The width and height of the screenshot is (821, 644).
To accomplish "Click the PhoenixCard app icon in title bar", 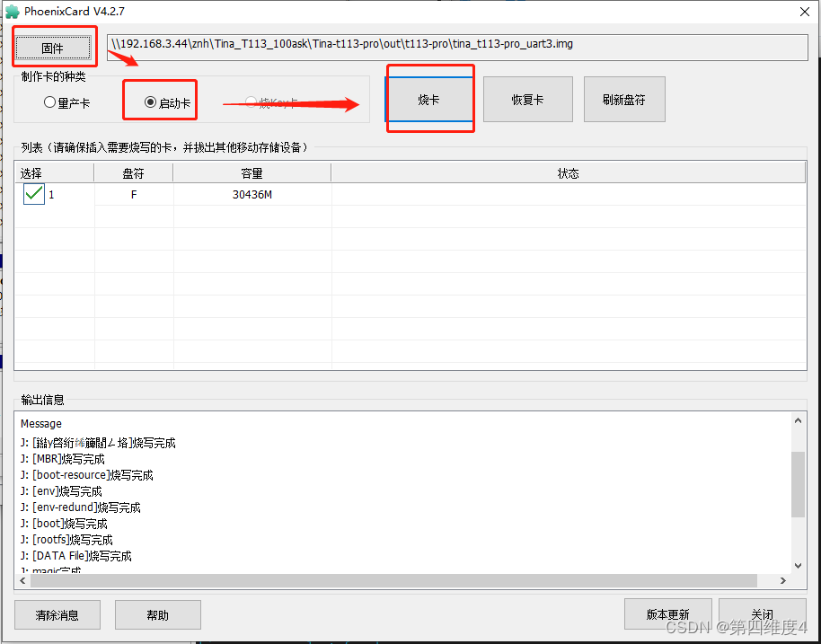I will 12,12.
